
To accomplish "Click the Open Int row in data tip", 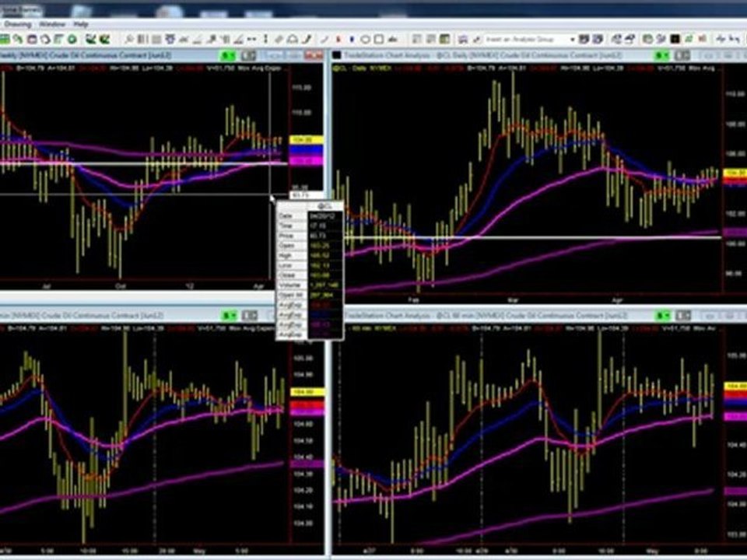I will click(x=309, y=295).
